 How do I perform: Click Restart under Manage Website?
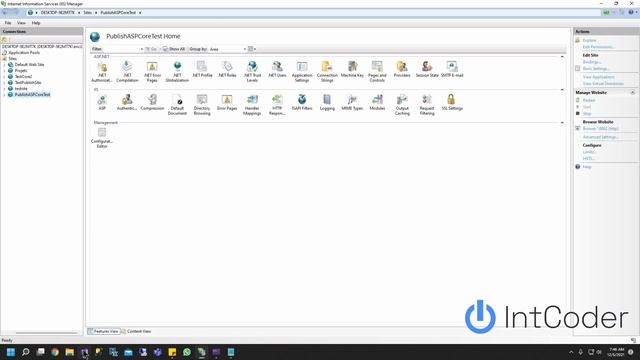point(589,100)
